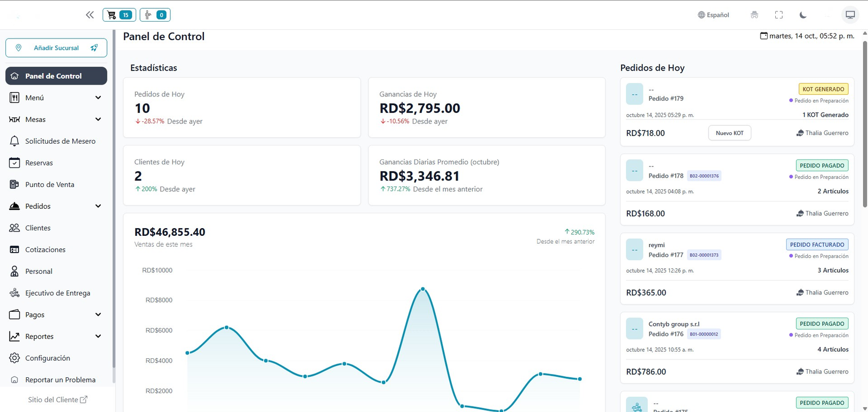Click the Reportar un Problema icon
Viewport: 868px width, 412px height.
tap(15, 380)
